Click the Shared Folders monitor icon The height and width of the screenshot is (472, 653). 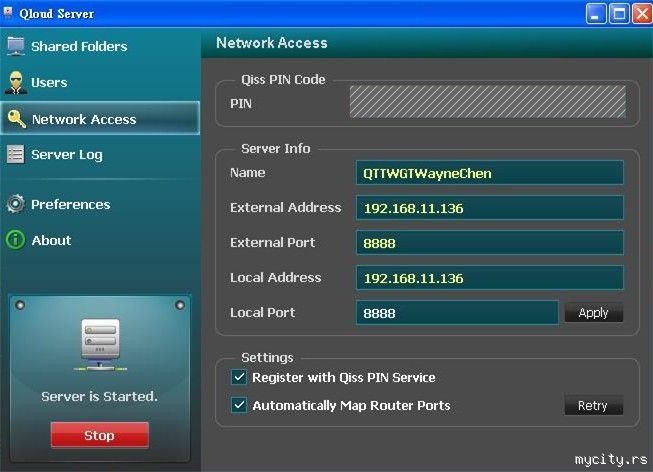pos(16,46)
